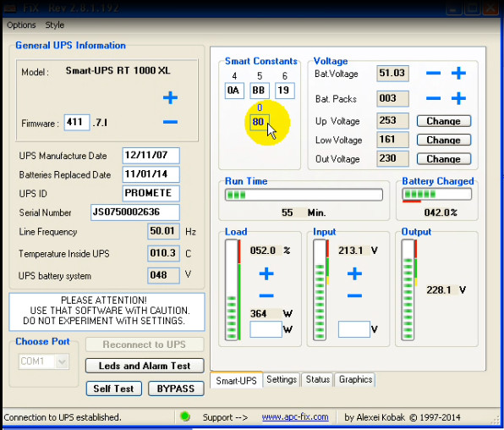Screen dimensions: 504x430
Task: Click the plus icon in the Load panel
Action: [266, 273]
